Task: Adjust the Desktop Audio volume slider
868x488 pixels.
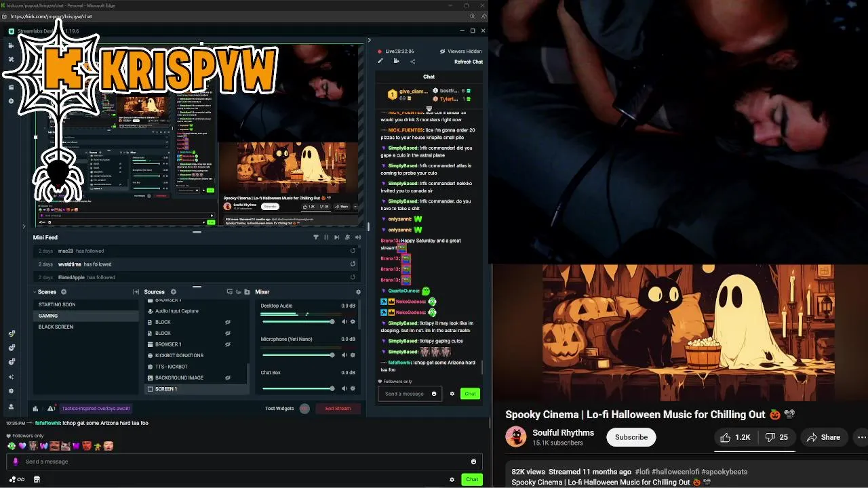Action: click(297, 322)
